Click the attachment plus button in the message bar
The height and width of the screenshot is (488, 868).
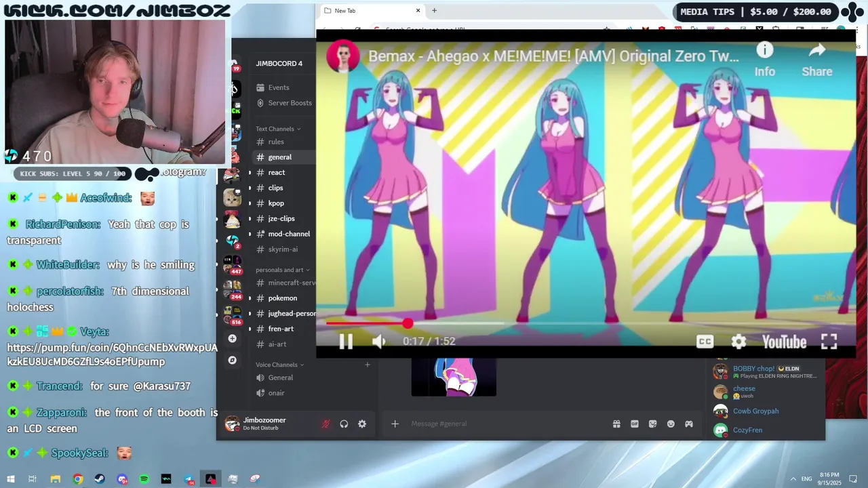[395, 424]
